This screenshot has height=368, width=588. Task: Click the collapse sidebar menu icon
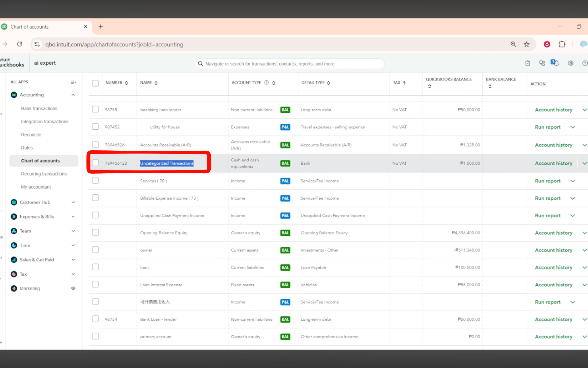tap(73, 82)
